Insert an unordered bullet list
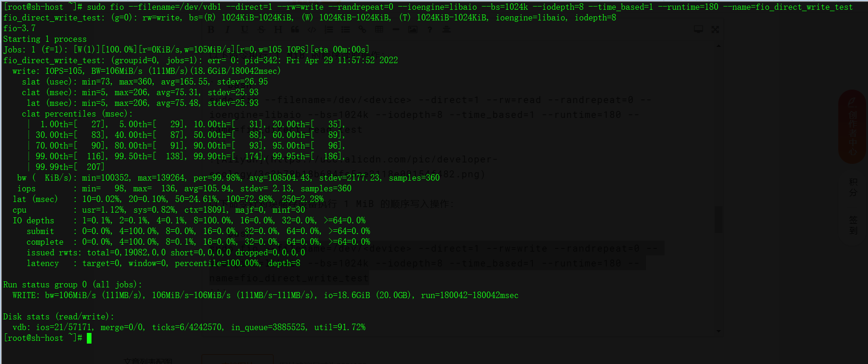868x364 pixels. [346, 29]
